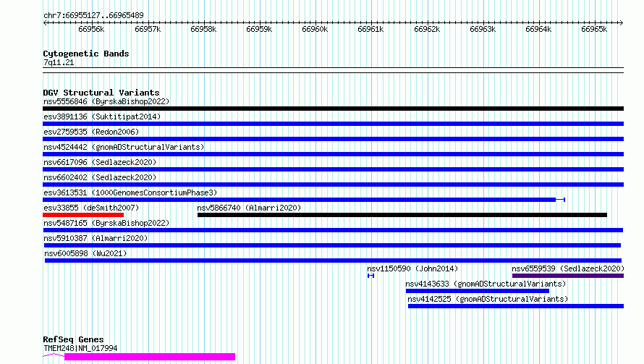Click the chr7:66955127..66965489 coordinate label
The height and width of the screenshot is (364, 644).
click(x=93, y=16)
